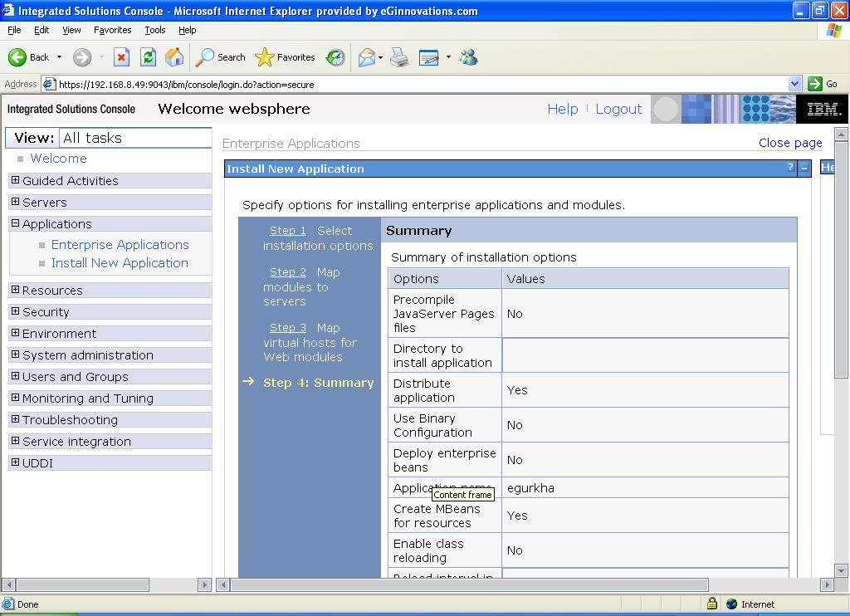
Task: Click the padlock security status icon
Action: click(712, 604)
